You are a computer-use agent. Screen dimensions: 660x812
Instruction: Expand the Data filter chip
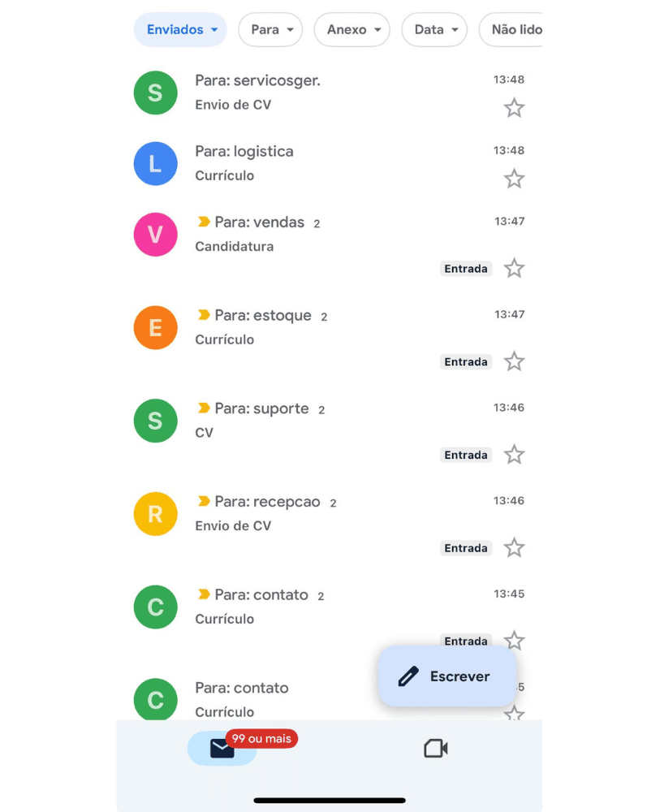point(434,29)
